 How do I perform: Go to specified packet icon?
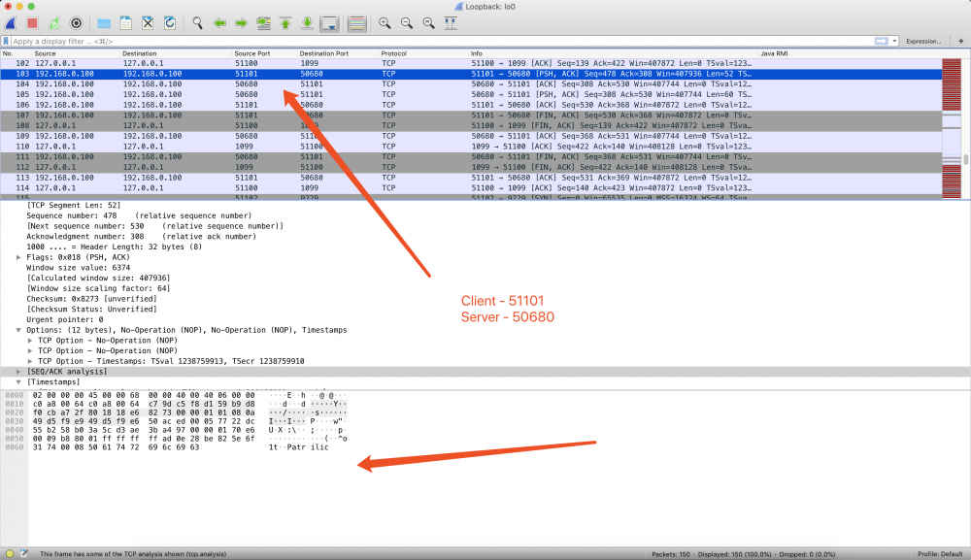(x=264, y=23)
